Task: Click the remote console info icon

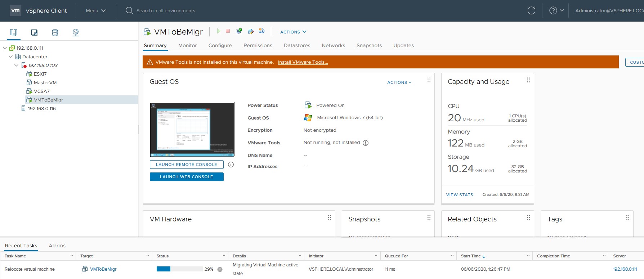Action: pos(231,165)
